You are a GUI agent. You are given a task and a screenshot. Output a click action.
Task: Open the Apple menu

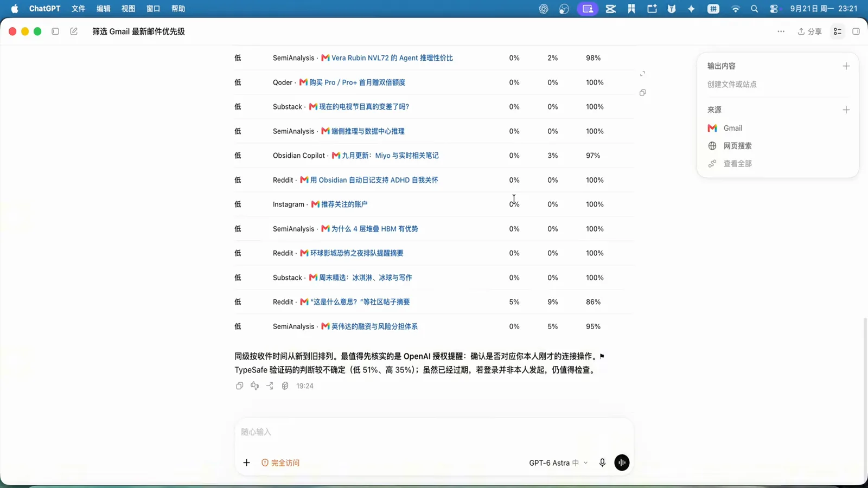tap(15, 9)
